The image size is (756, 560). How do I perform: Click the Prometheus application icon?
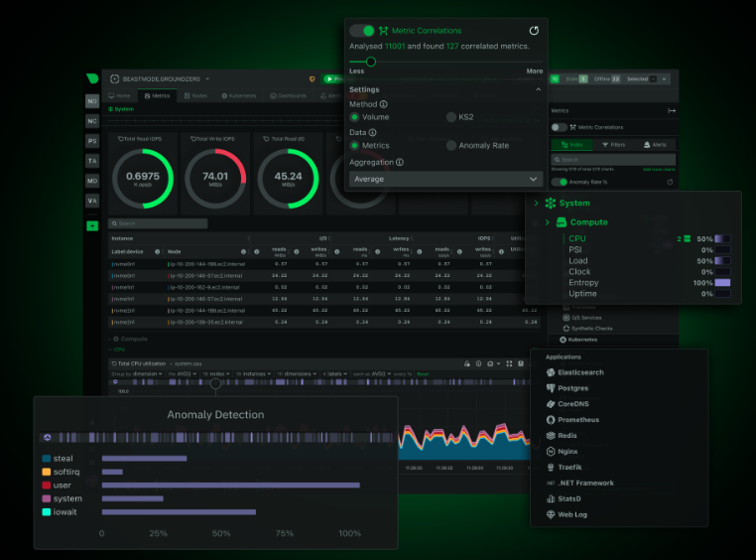point(551,420)
